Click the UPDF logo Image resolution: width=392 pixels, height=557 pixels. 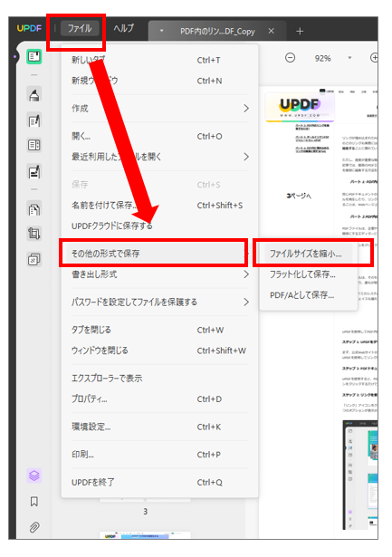[29, 28]
